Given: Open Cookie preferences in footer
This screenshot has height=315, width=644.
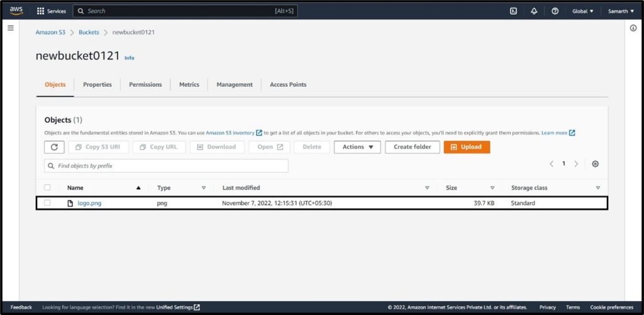Looking at the screenshot, I should (611, 307).
